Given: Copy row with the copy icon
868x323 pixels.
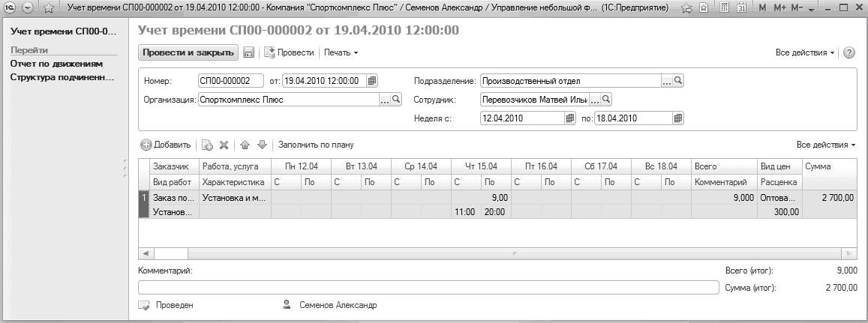Looking at the screenshot, I should click(208, 145).
